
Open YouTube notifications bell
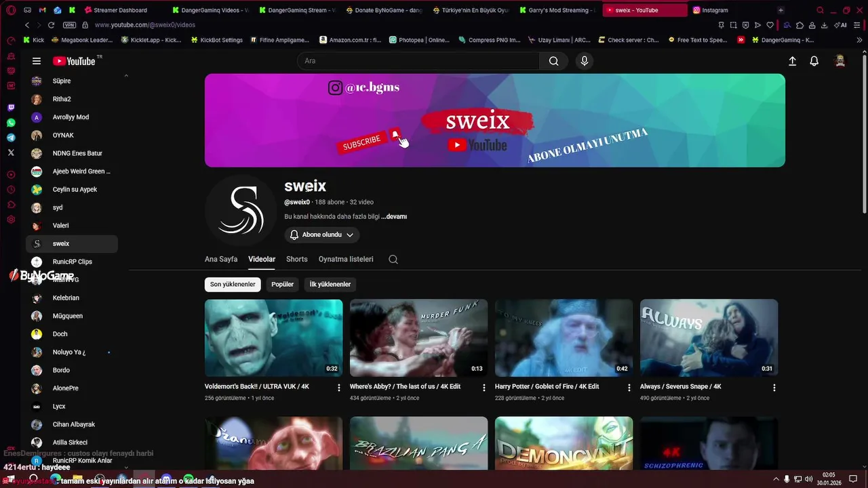814,61
